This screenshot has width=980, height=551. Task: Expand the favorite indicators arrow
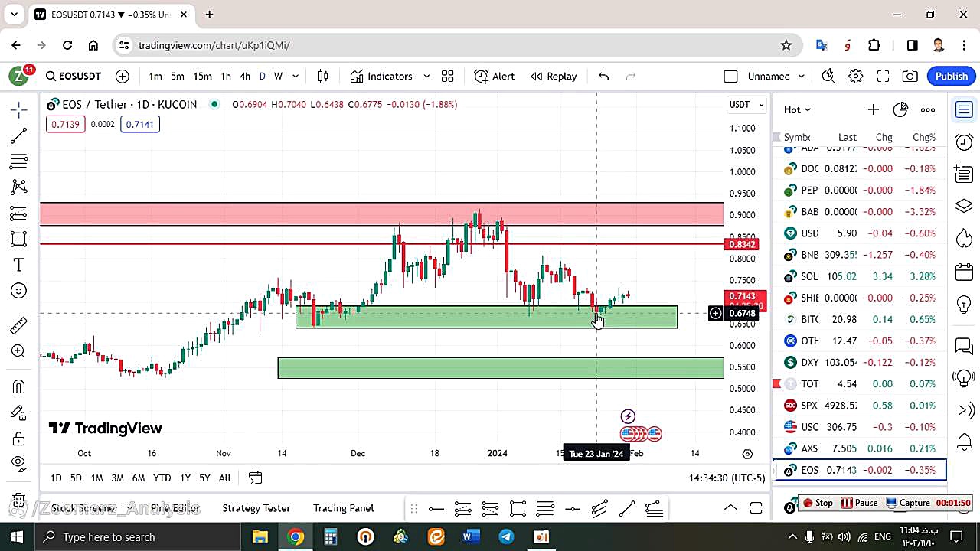[426, 76]
